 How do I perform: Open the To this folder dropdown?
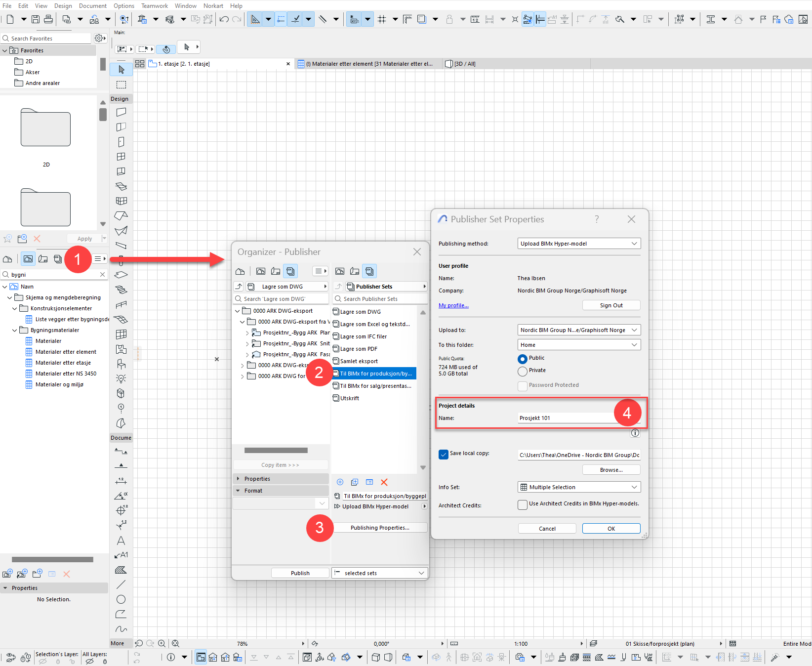pyautogui.click(x=579, y=345)
